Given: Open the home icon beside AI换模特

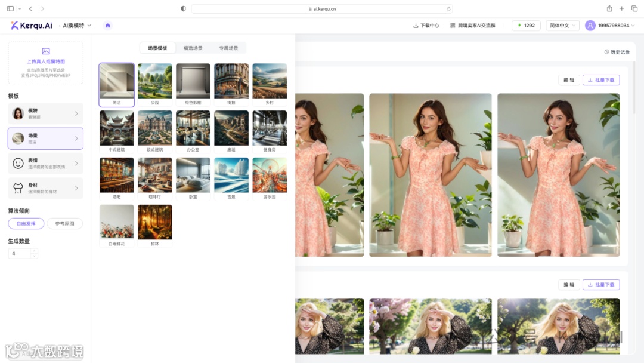Looking at the screenshot, I should click(107, 26).
